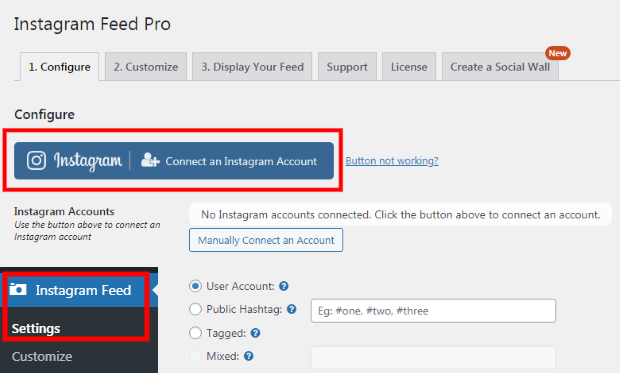Open the License tab
Screen dimensions: 620x373
tap(409, 67)
